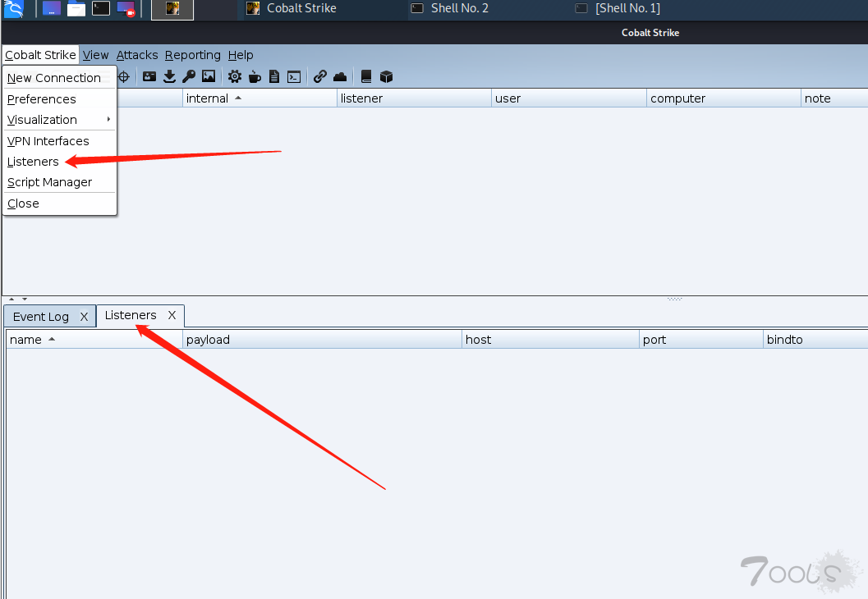The image size is (868, 599).
Task: Expand the Visualization submenu
Action: 60,120
